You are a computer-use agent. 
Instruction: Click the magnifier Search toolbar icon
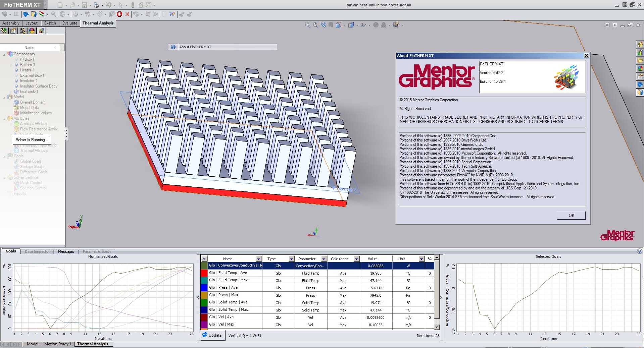(53, 14)
